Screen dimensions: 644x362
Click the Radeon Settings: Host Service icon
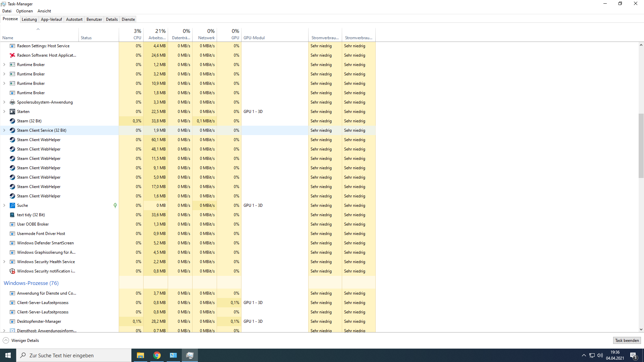coord(12,46)
